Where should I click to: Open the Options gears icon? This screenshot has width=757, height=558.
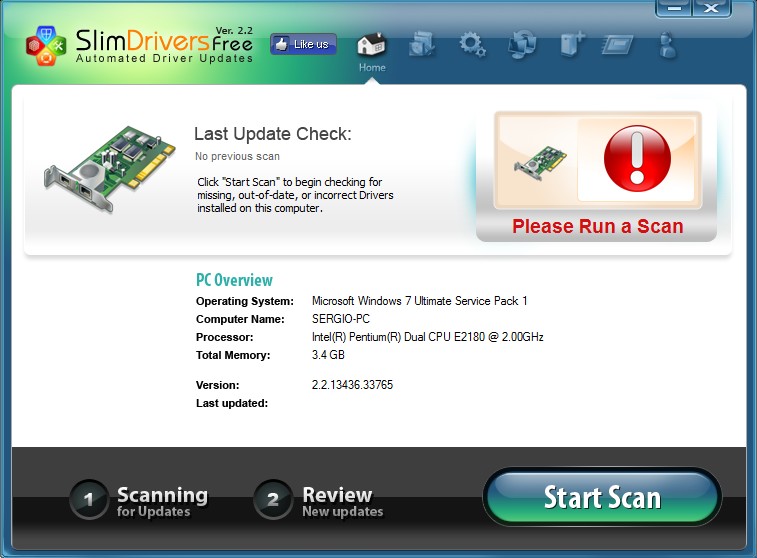tap(472, 45)
